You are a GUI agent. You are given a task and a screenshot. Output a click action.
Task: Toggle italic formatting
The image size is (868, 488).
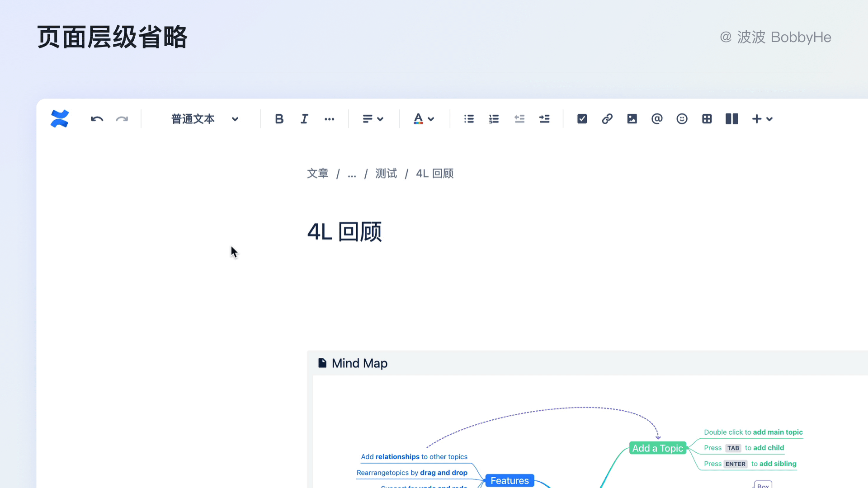(304, 119)
